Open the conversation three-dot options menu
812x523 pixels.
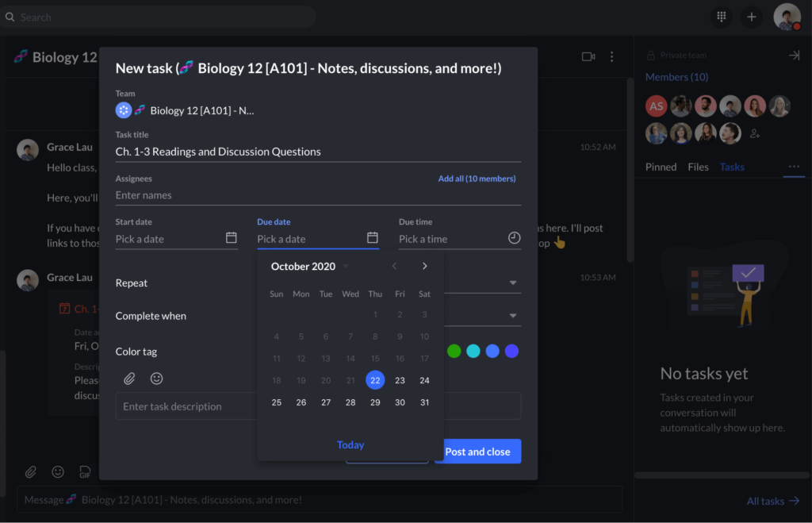[x=611, y=57]
